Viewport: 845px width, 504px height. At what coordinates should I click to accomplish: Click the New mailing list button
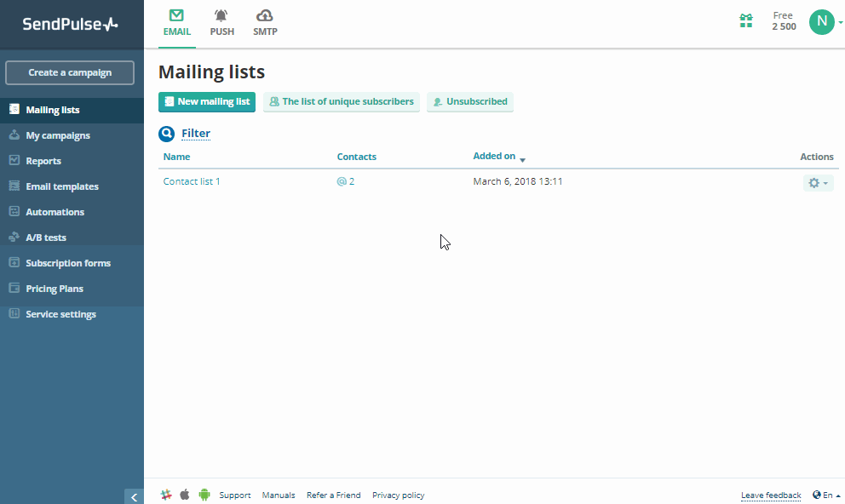206,101
